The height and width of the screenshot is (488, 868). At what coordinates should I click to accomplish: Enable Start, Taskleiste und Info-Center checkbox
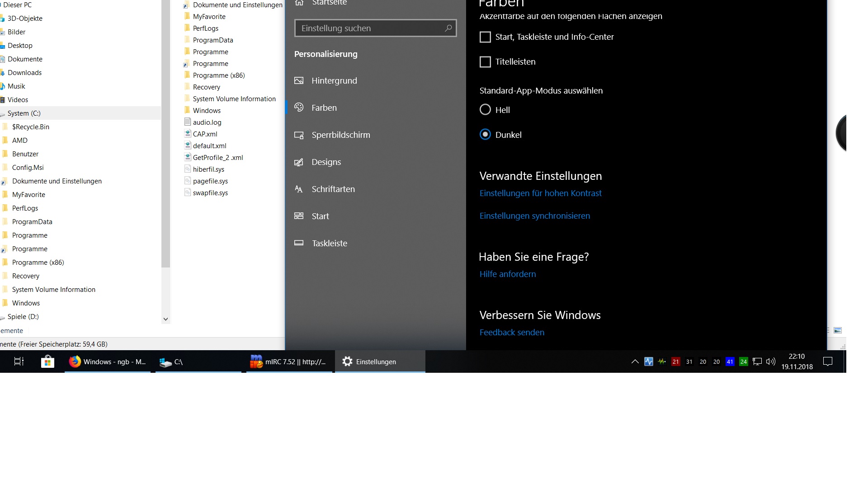485,37
